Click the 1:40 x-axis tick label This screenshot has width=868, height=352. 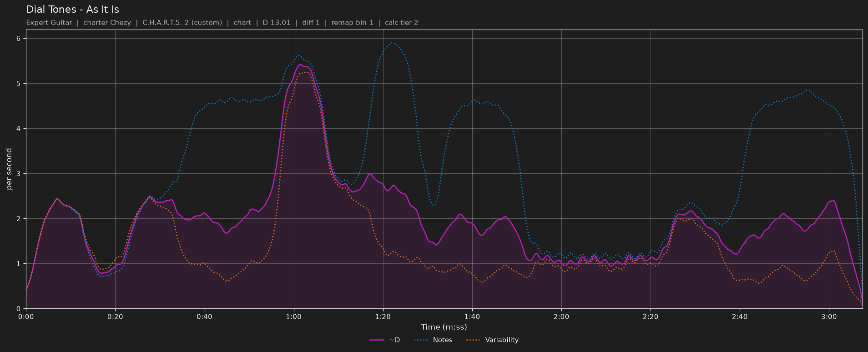pos(472,317)
